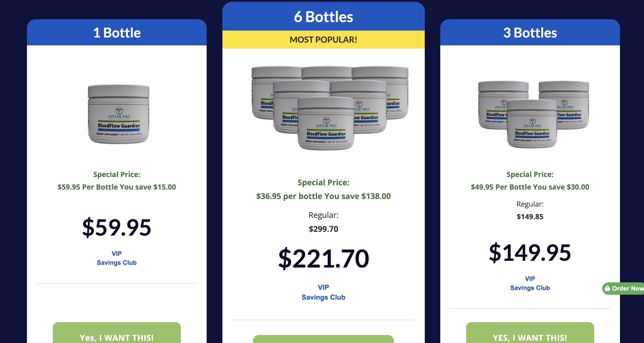The width and height of the screenshot is (644, 343).
Task: Click "$36.95 per bottle You save $138.00" text
Action: [x=323, y=196]
